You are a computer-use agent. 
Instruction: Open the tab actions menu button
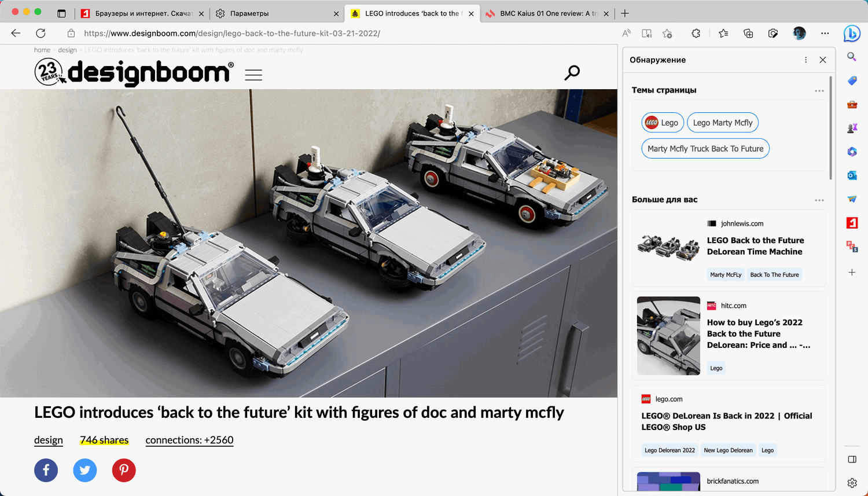coord(61,13)
